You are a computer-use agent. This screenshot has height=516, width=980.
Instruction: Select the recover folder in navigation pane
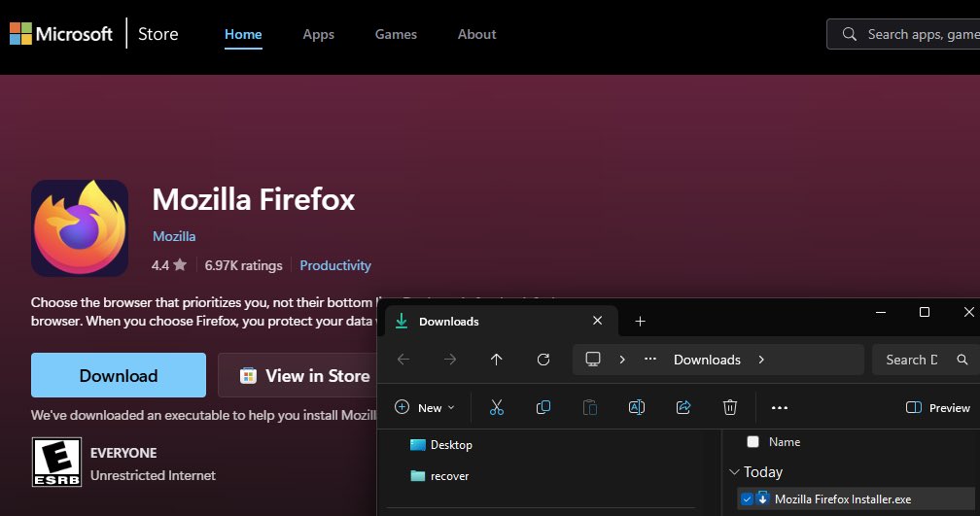click(x=439, y=476)
